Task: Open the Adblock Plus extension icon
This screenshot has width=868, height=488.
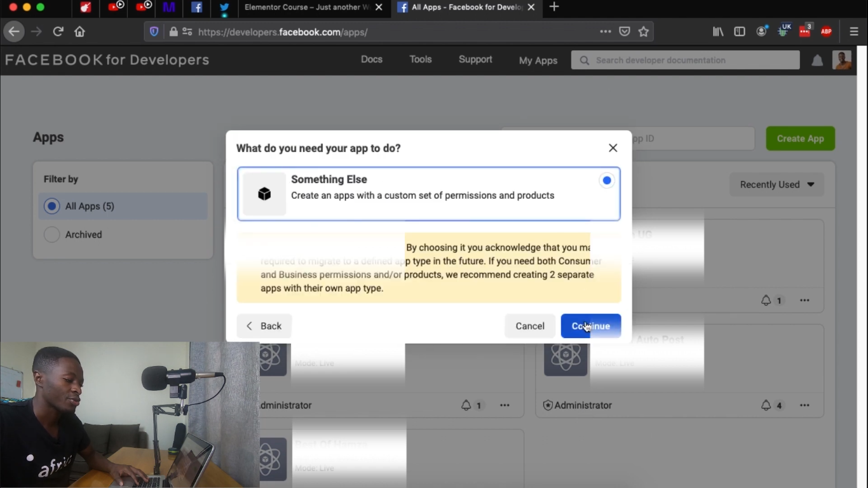Action: point(827,32)
